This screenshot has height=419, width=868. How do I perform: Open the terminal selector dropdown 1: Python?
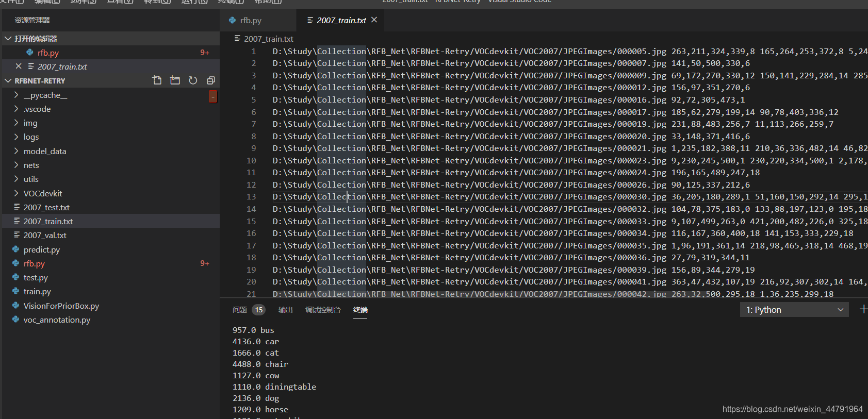794,310
